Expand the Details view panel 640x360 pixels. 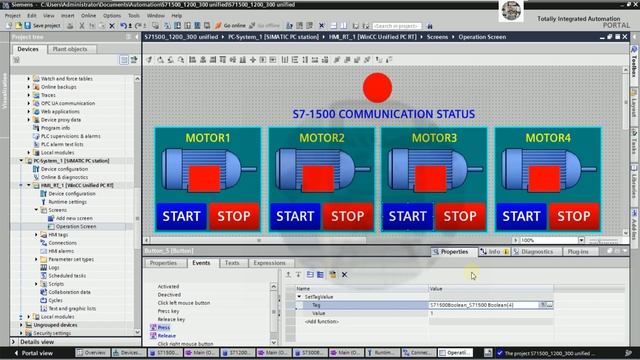tap(13, 342)
